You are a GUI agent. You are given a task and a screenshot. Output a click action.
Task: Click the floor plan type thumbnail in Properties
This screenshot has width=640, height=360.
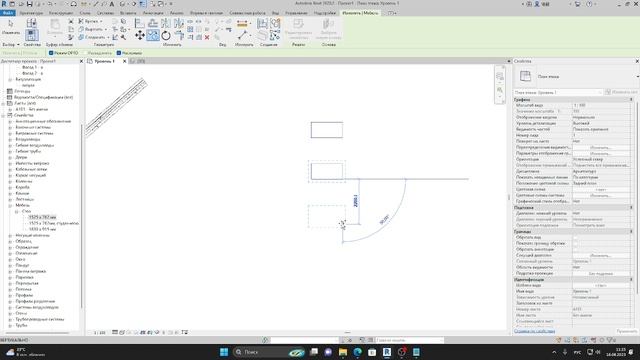point(525,76)
